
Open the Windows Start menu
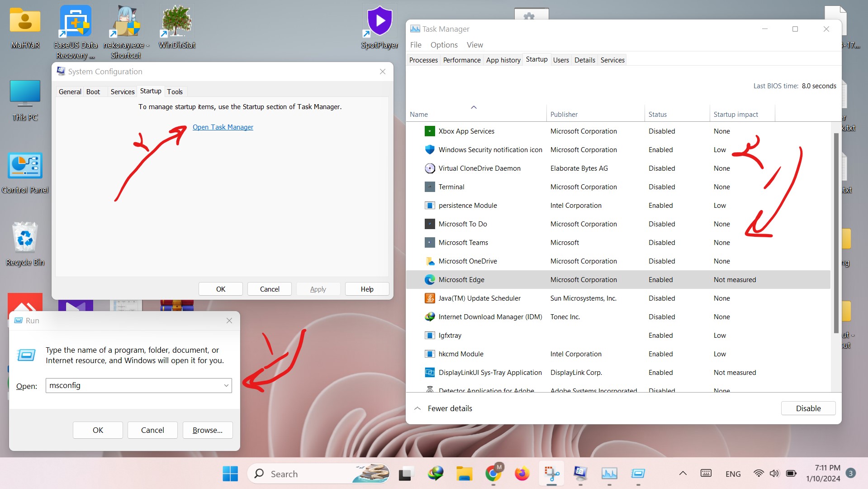coord(230,474)
